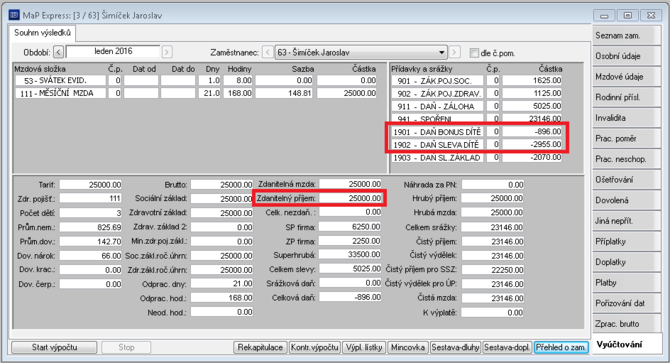Viewport: 670px width, 363px height.
Task: Select row '1901 - DAŇ BONUS DÍTĚ'
Action: coord(477,132)
